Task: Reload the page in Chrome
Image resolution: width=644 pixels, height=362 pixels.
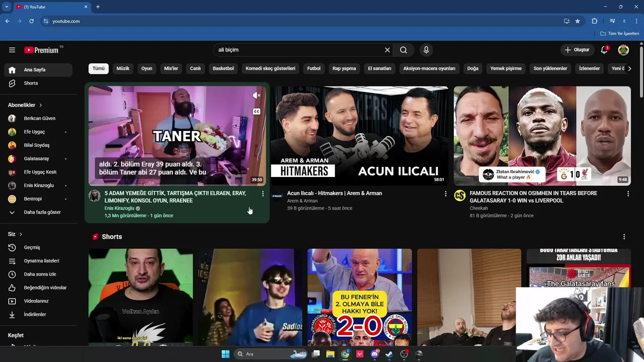Action: tap(31, 21)
